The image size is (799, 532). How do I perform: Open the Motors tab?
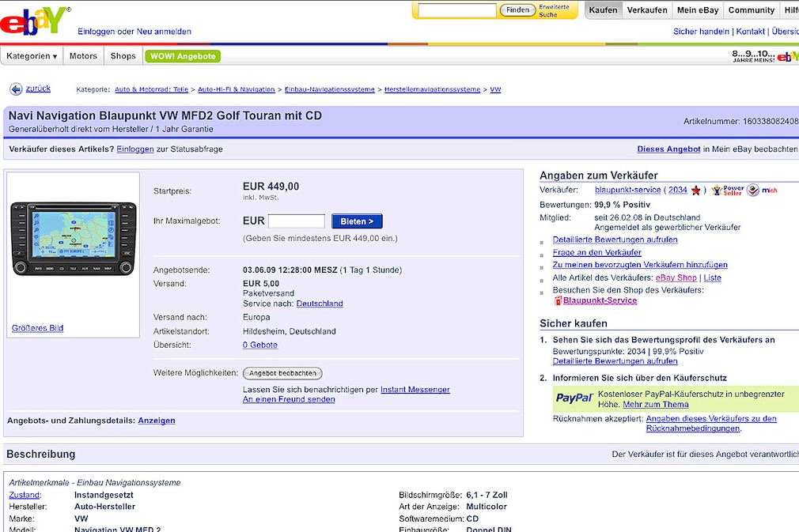point(83,56)
